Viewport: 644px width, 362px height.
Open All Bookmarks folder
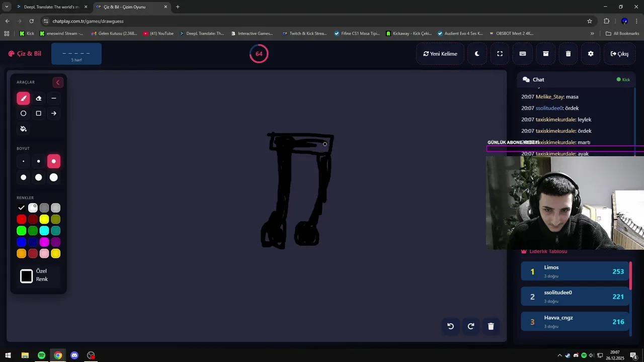[622, 34]
